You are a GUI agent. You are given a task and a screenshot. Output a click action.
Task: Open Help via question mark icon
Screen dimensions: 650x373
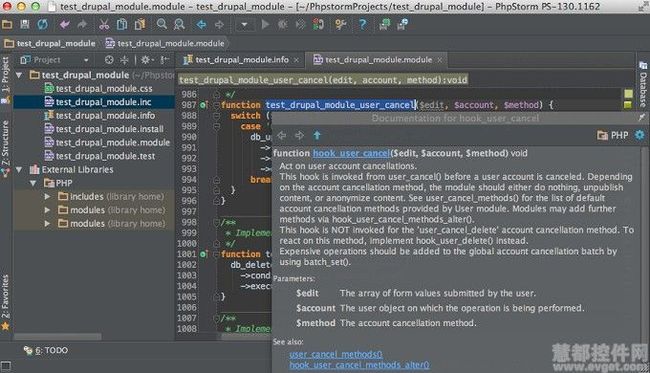click(363, 24)
